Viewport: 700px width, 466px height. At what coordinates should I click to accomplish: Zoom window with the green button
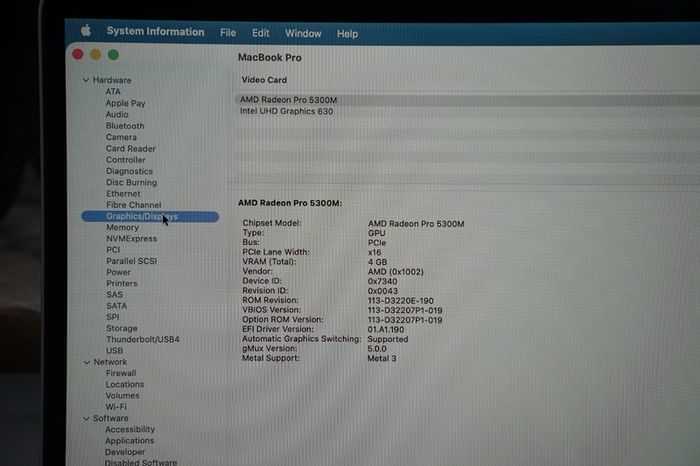[x=113, y=55]
